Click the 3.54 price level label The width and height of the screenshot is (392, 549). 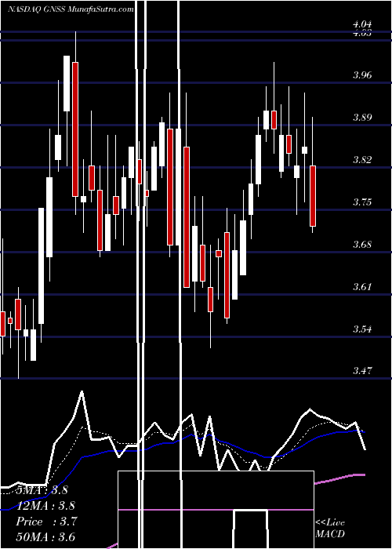362,329
